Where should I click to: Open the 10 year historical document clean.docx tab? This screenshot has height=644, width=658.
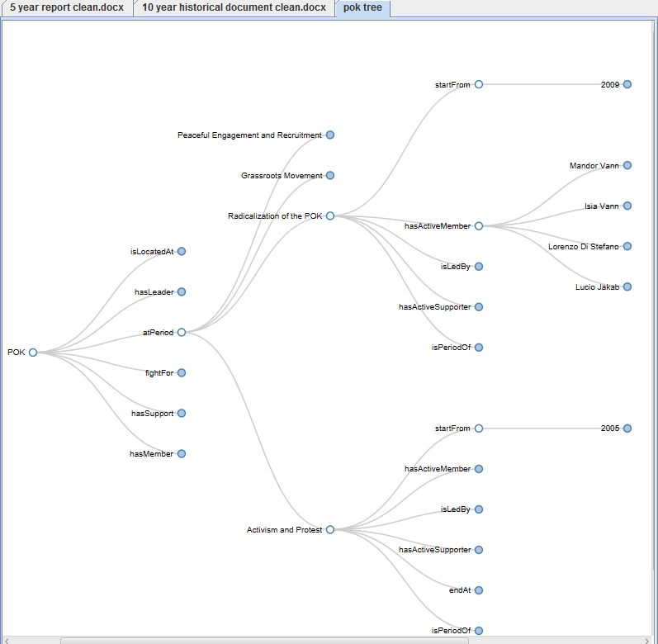[x=234, y=8]
